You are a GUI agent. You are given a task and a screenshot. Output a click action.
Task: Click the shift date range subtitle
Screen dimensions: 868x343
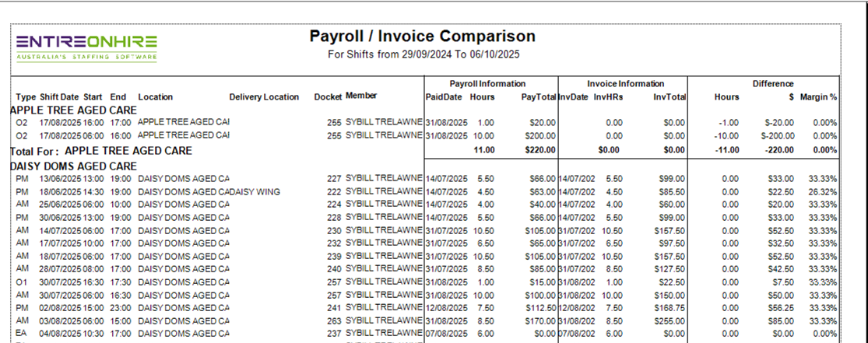423,54
